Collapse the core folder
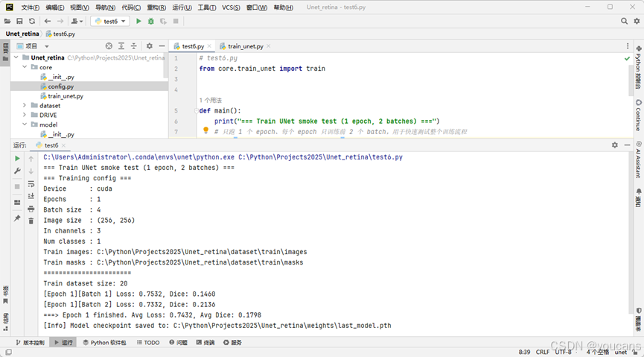The image size is (644, 357). coord(25,67)
